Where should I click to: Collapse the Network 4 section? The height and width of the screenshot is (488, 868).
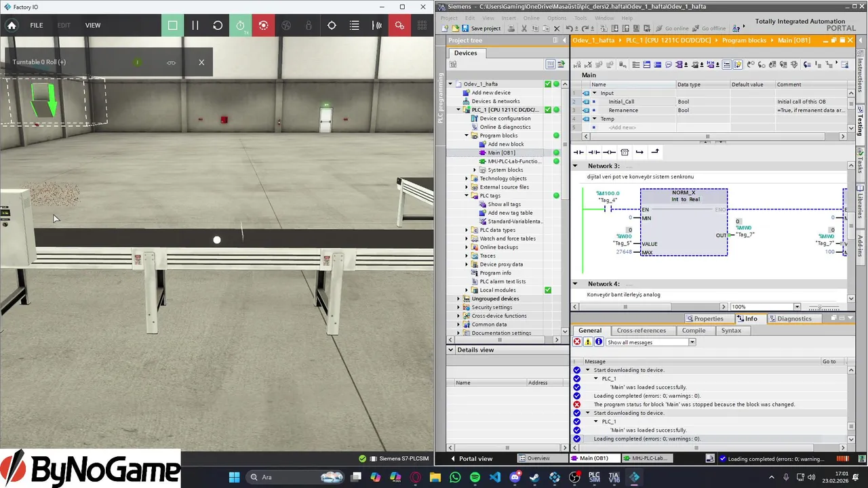click(x=576, y=284)
